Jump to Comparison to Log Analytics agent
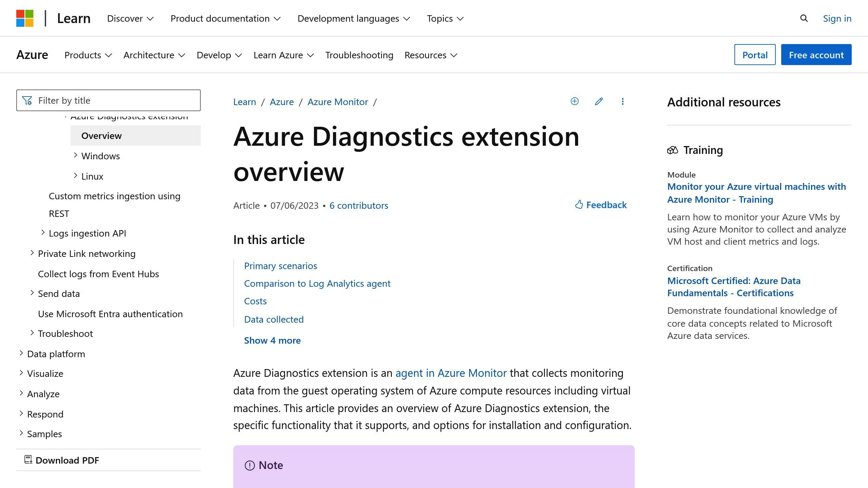868x488 pixels. 317,283
